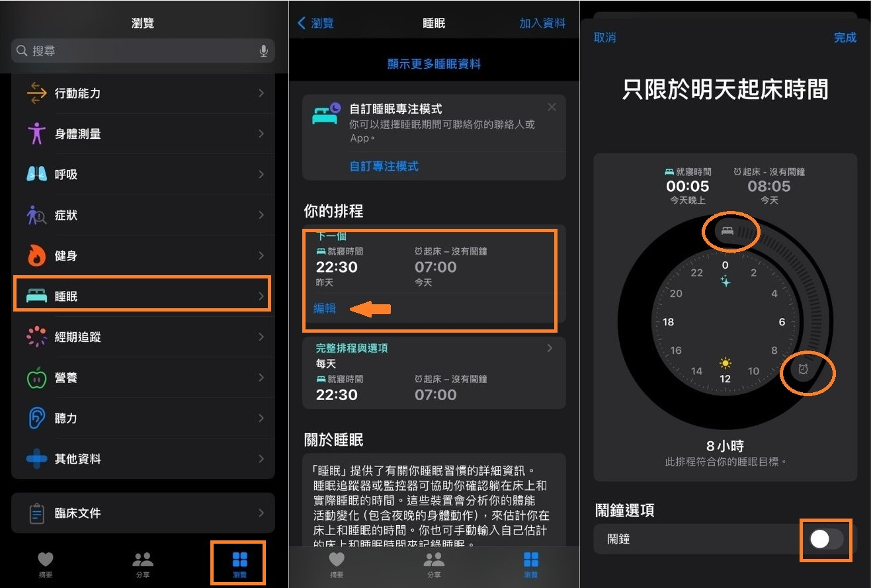Open 瀏覽 tab in middle sleep screen

(530, 564)
